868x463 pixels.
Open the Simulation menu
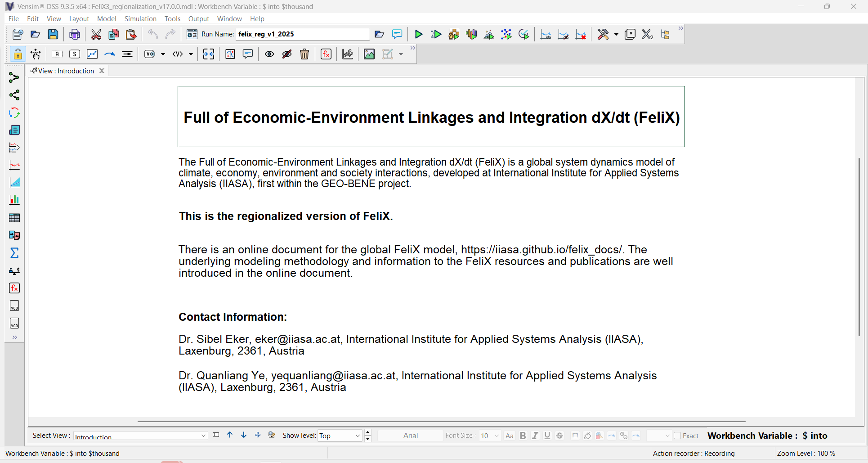140,19
